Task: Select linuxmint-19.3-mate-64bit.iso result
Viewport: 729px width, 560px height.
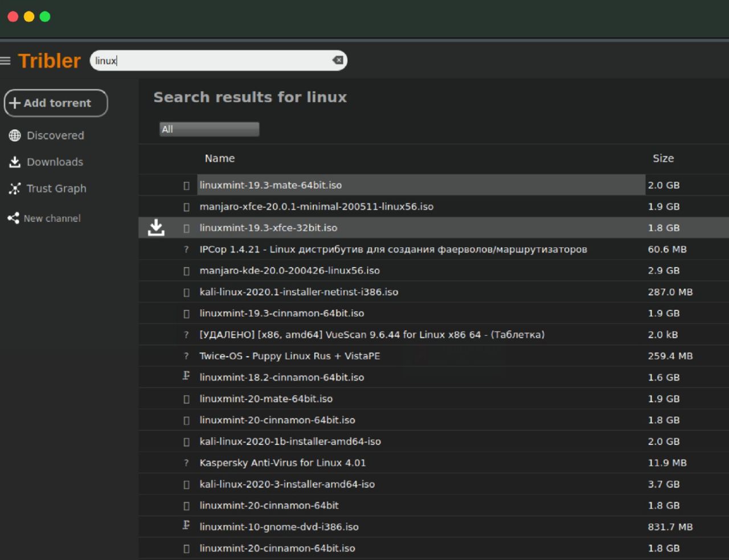Action: pyautogui.click(x=271, y=185)
